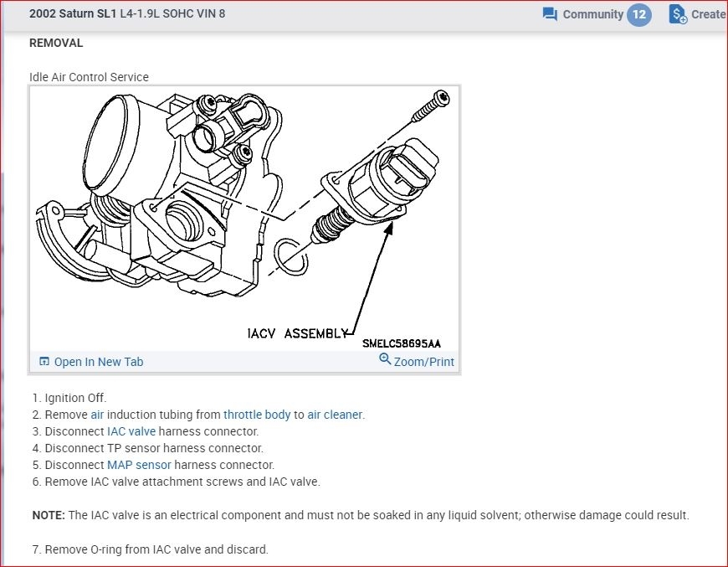Follow the 'air' link in step 2
Viewport: 728px width, 567px height.
97,415
